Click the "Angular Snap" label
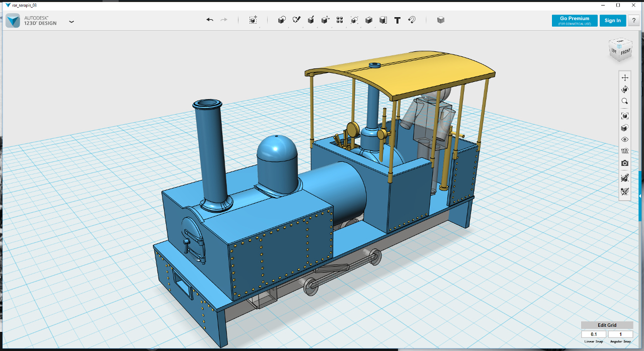The image size is (644, 351). tap(620, 342)
